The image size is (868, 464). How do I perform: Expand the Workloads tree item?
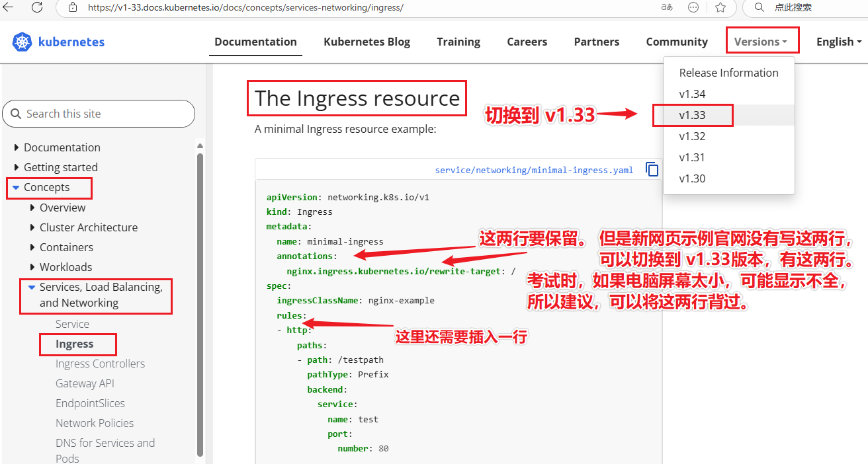[31, 267]
